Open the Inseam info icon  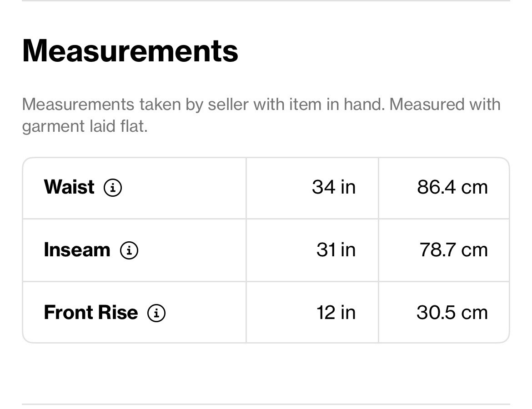click(129, 250)
